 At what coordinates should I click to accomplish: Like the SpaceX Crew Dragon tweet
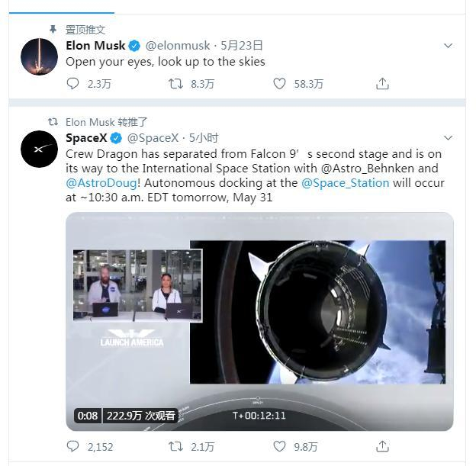[x=280, y=447]
